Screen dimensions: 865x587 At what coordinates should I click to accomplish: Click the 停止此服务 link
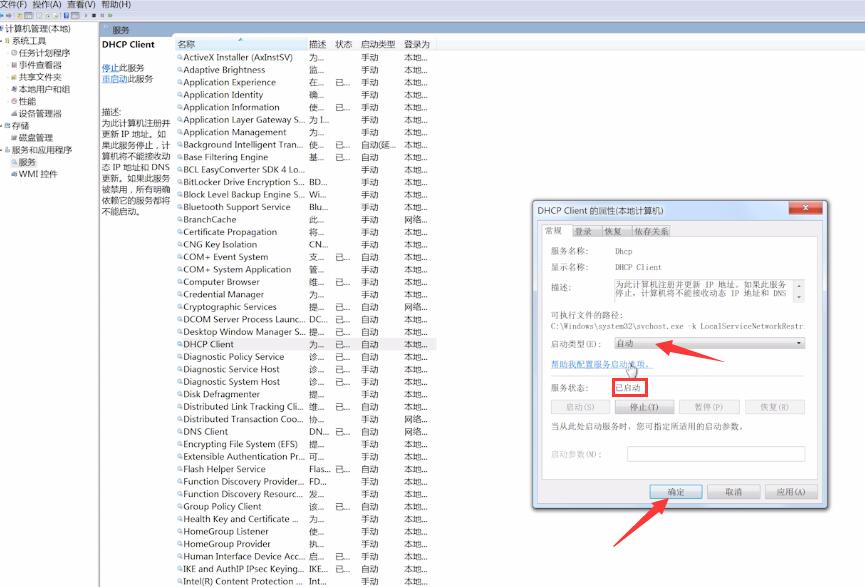click(x=123, y=68)
